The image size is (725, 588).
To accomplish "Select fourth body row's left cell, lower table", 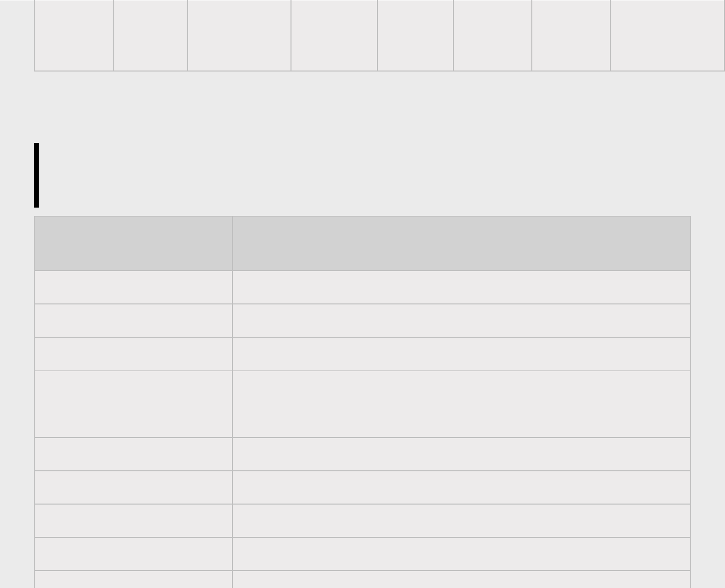I will [133, 387].
